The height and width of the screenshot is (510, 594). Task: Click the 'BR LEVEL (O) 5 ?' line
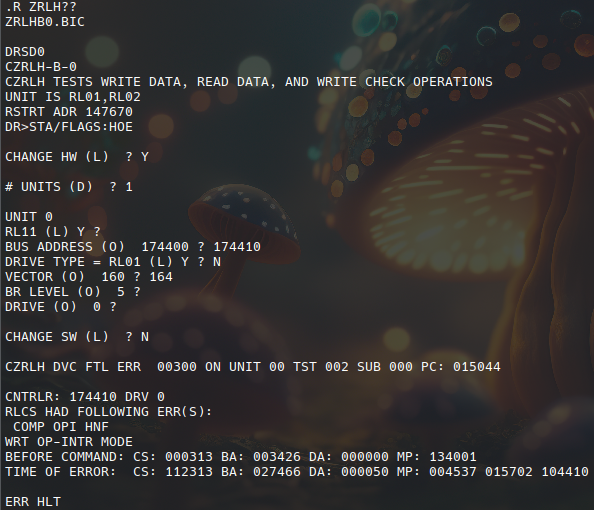[x=73, y=292]
